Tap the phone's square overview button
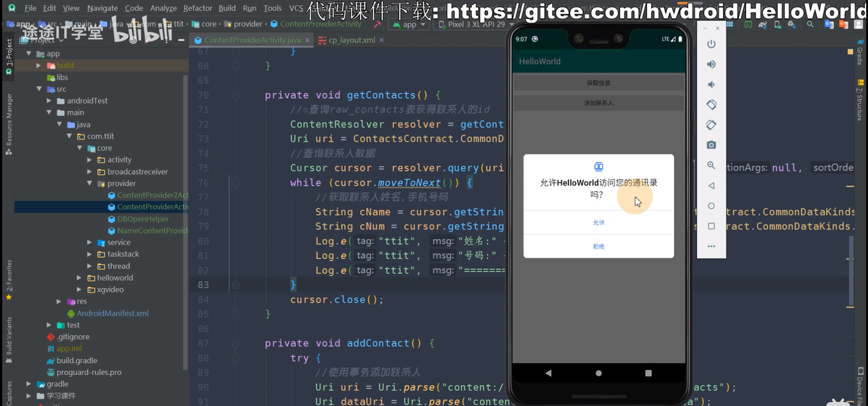The image size is (868, 406). click(x=648, y=373)
